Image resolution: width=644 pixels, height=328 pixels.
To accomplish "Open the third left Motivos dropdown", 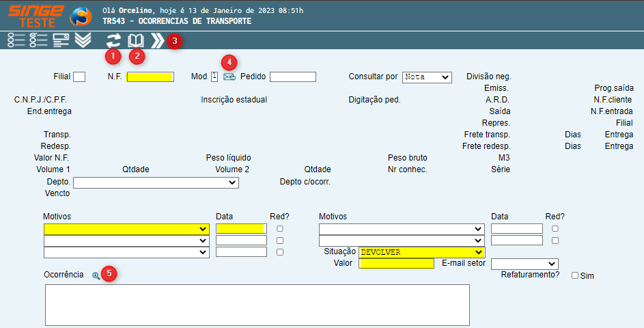I will [x=126, y=252].
